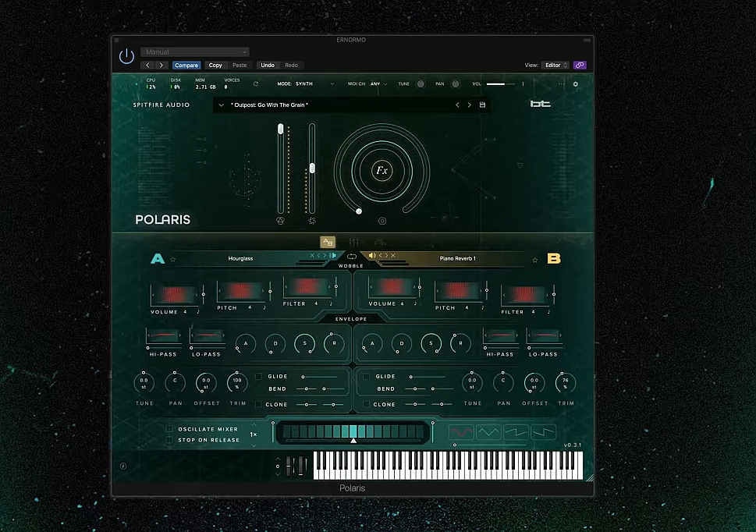756x532 pixels.
Task: Click the target icon below the Fx dial
Action: click(x=382, y=221)
